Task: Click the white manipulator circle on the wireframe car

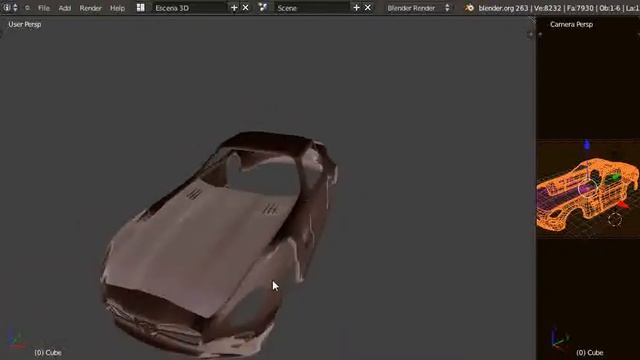Action: [588, 187]
